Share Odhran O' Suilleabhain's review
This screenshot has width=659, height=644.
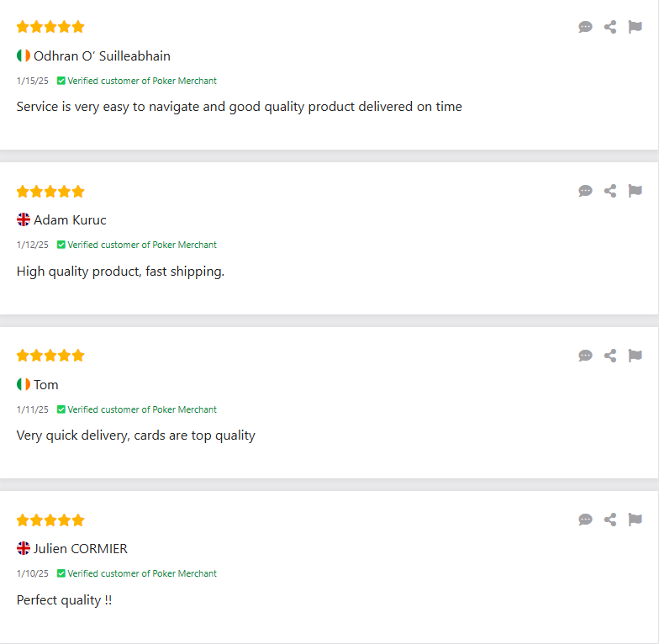610,27
